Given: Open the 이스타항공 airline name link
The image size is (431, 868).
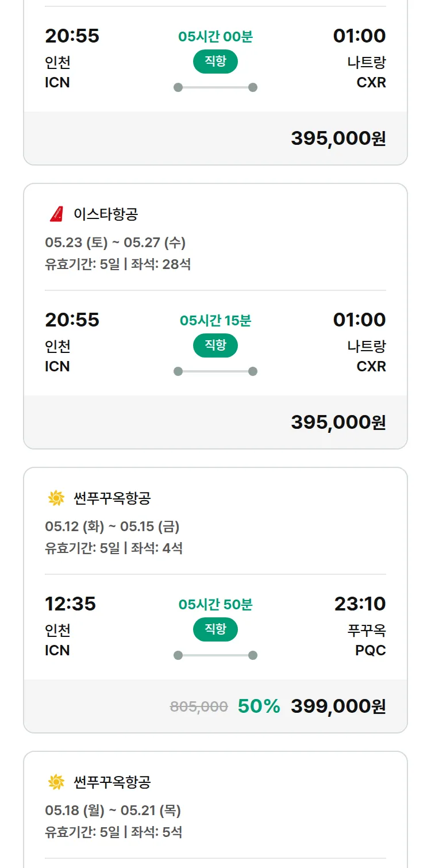Looking at the screenshot, I should [x=106, y=214].
